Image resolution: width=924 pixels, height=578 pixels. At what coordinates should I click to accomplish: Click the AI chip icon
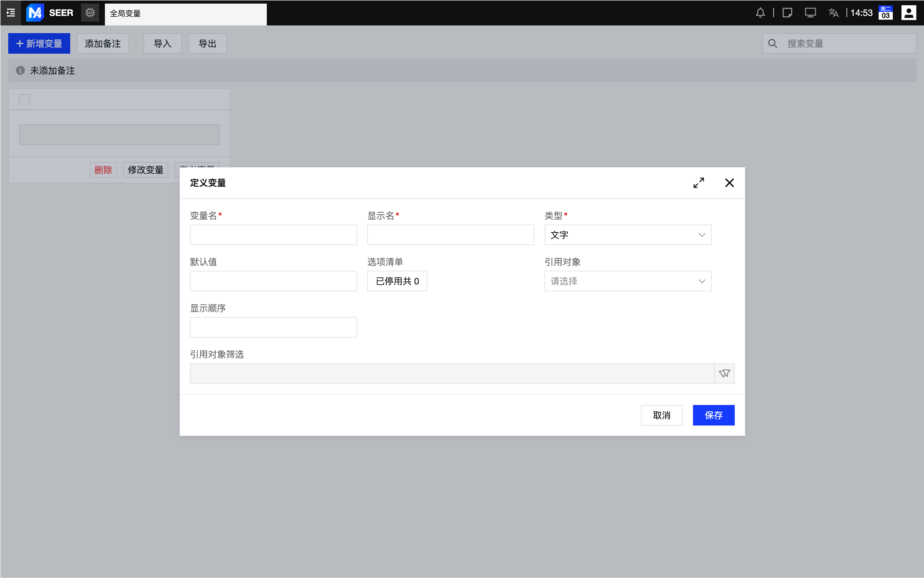coord(90,13)
